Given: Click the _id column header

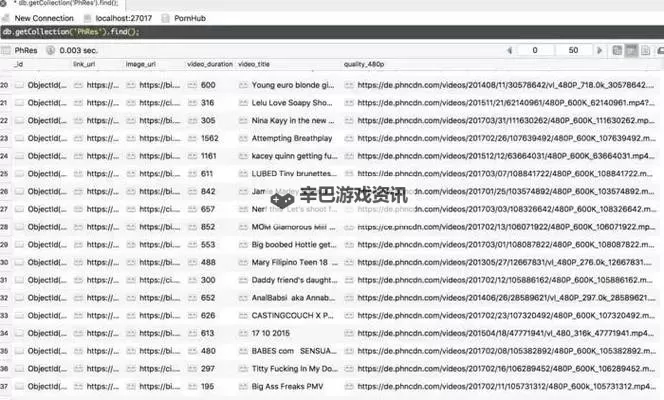Looking at the screenshot, I should 18,64.
